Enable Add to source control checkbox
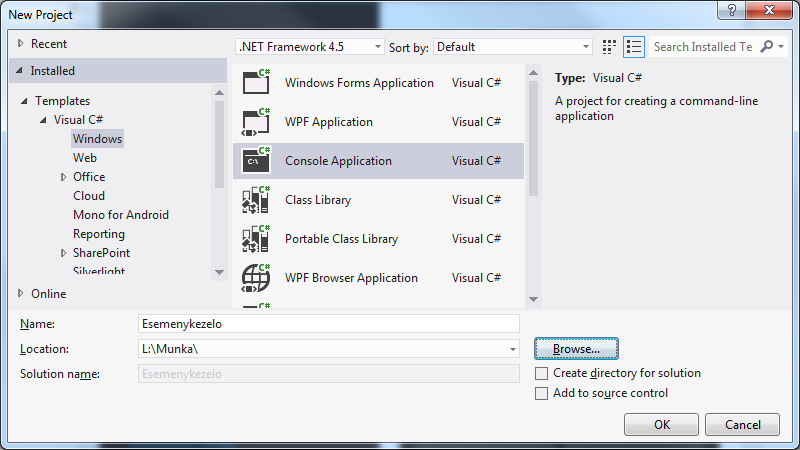800x450 pixels. [x=541, y=393]
